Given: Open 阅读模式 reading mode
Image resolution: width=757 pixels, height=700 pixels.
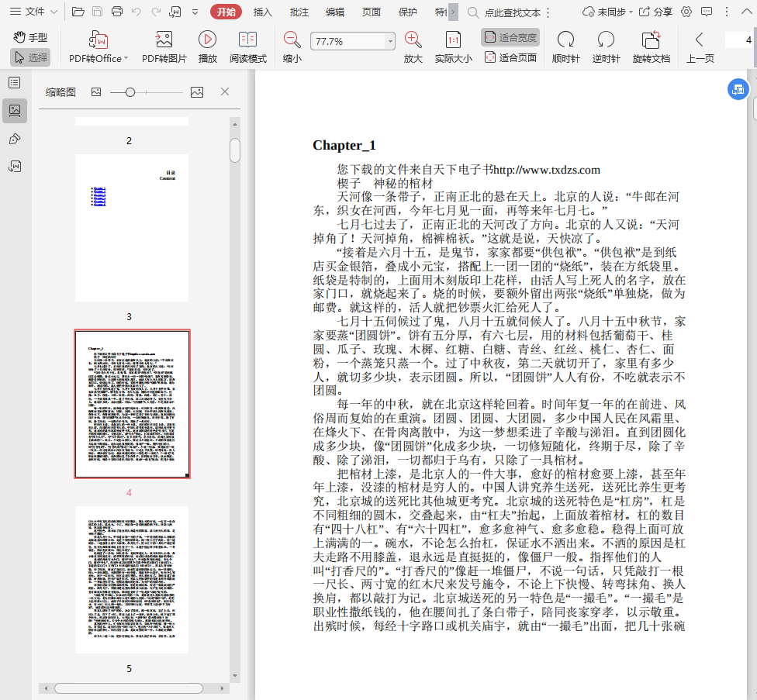Looking at the screenshot, I should click(247, 40).
